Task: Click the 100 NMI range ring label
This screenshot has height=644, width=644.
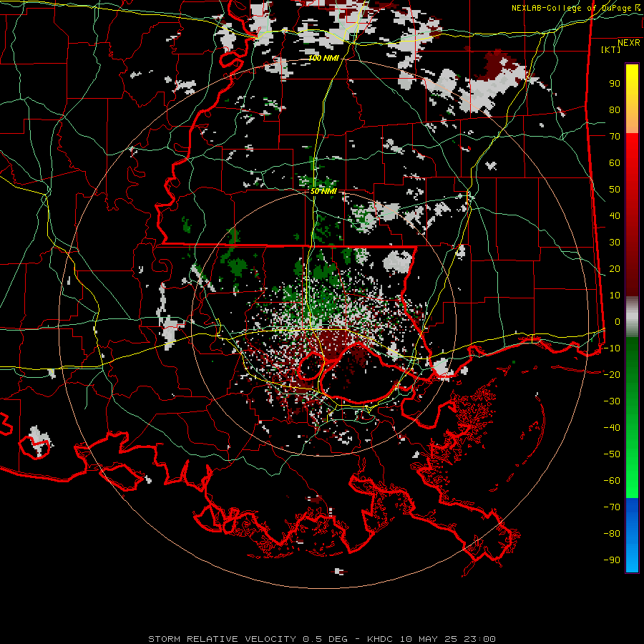Action: (x=323, y=59)
